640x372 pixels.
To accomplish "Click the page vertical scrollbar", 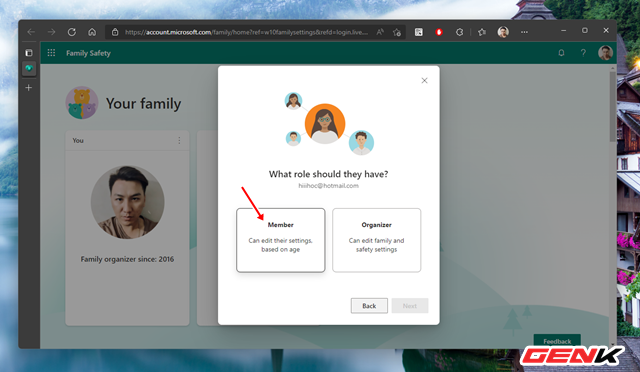I will (613, 107).
